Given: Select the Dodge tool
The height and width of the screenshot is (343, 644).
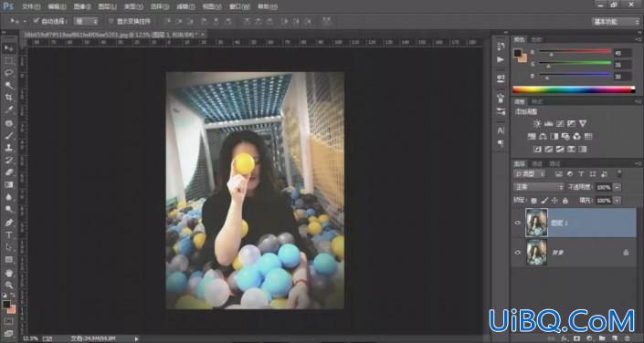Looking at the screenshot, I should coord(8,209).
